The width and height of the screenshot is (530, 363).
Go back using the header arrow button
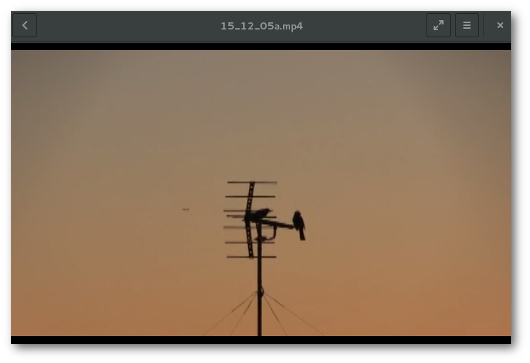(24, 25)
